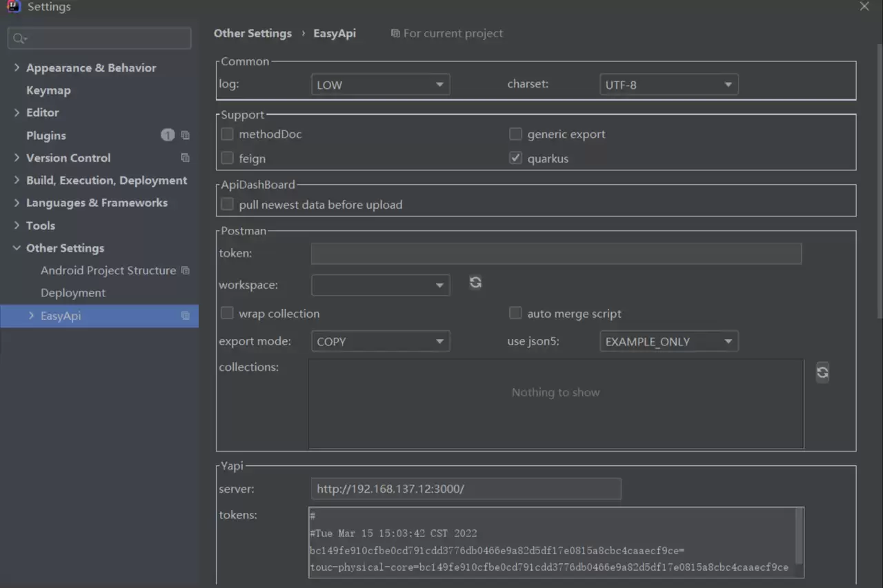
Task: Click the Android Project Structure project icon
Action: tap(185, 270)
